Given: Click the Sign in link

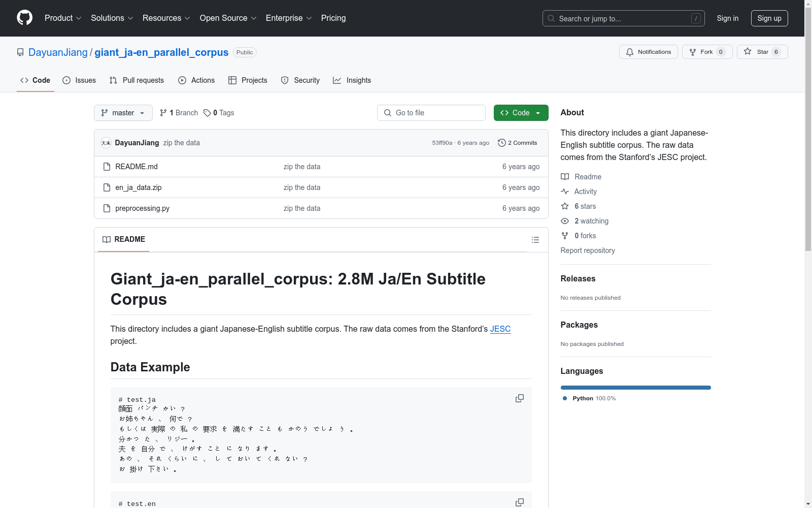Looking at the screenshot, I should click(x=728, y=18).
